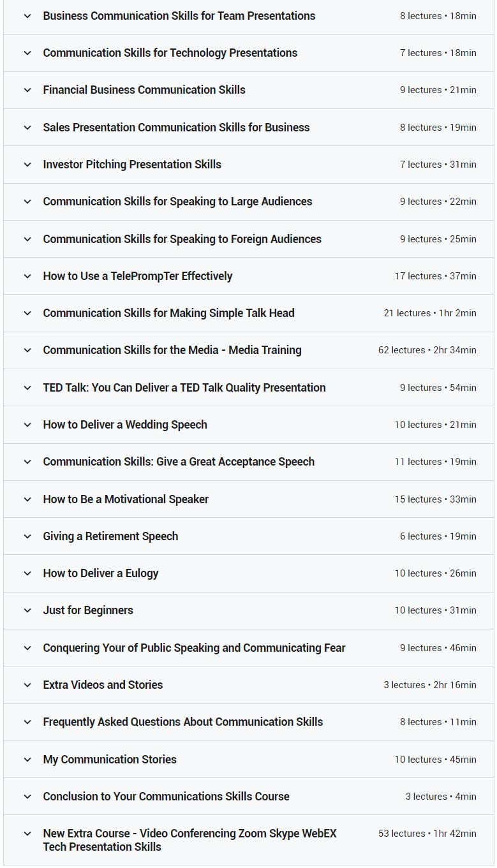Image resolution: width=497 pixels, height=868 pixels.
Task: Toggle the Extra Videos and Stories chevron
Action: 27,685
